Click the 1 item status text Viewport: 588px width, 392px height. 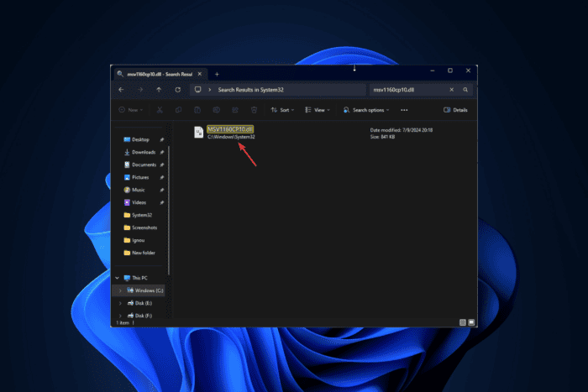123,322
